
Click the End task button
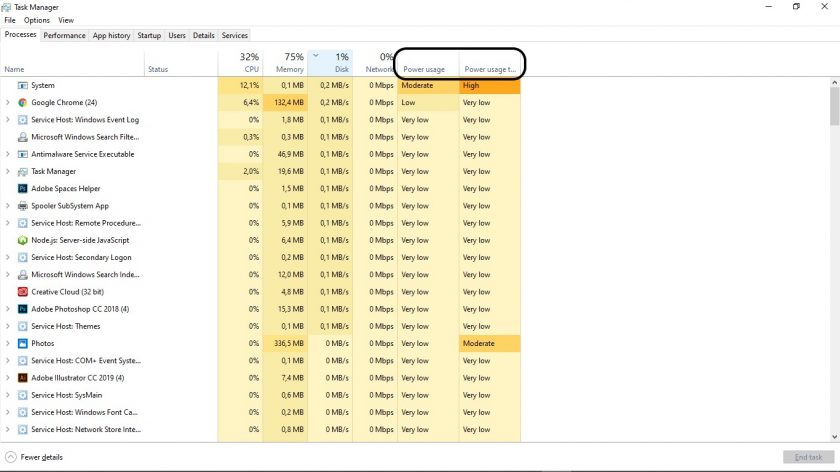tap(808, 457)
